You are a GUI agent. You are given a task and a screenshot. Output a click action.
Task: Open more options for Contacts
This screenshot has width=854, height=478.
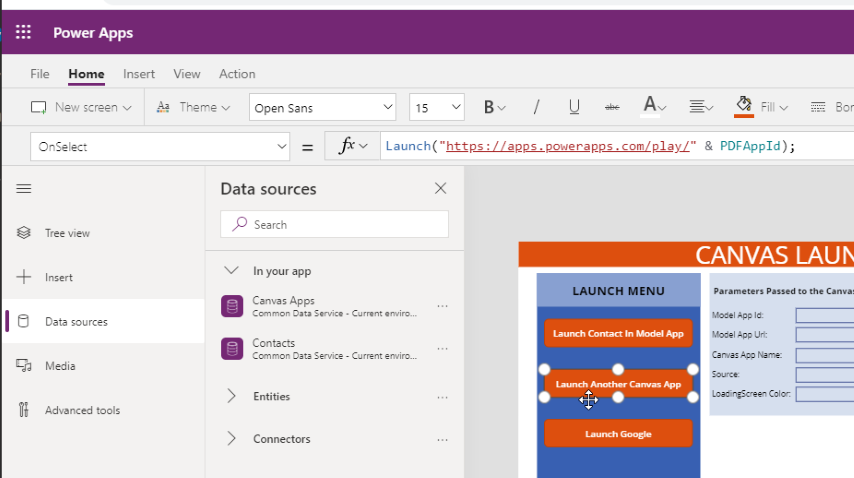coord(442,349)
